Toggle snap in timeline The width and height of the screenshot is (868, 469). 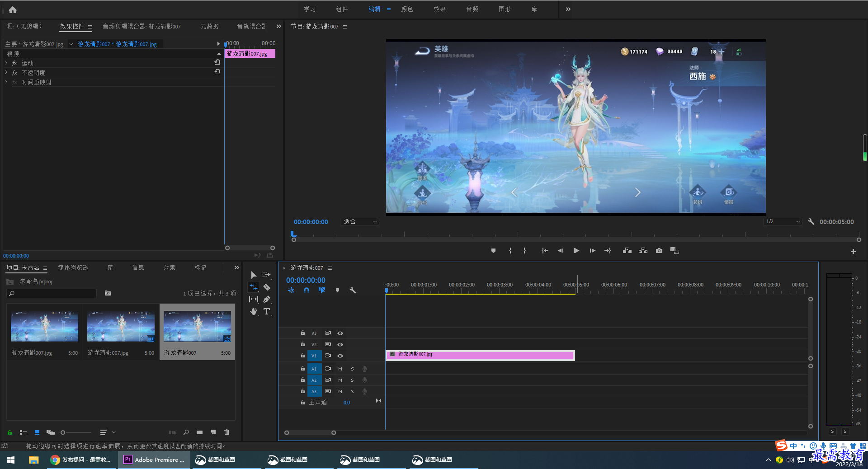[307, 290]
